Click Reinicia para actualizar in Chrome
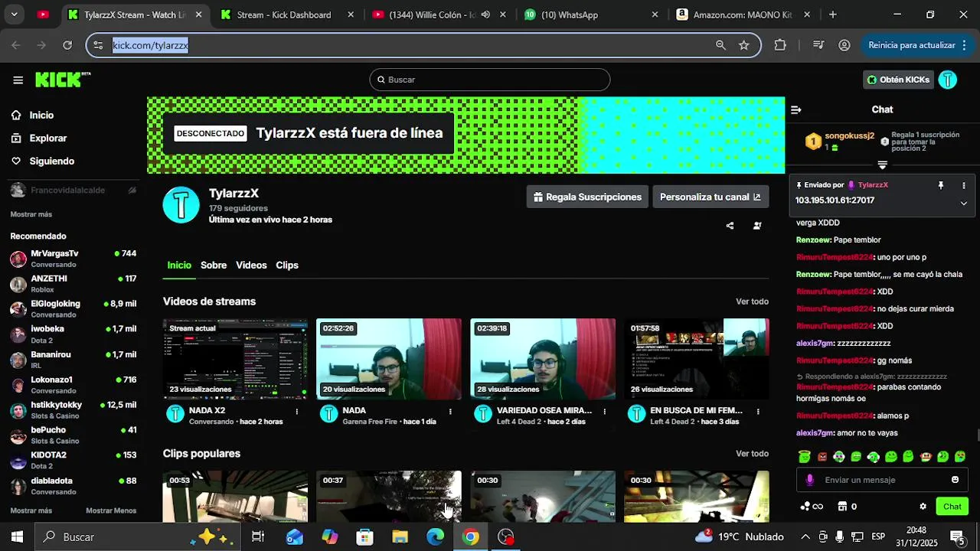This screenshot has height=551, width=980. [916, 45]
